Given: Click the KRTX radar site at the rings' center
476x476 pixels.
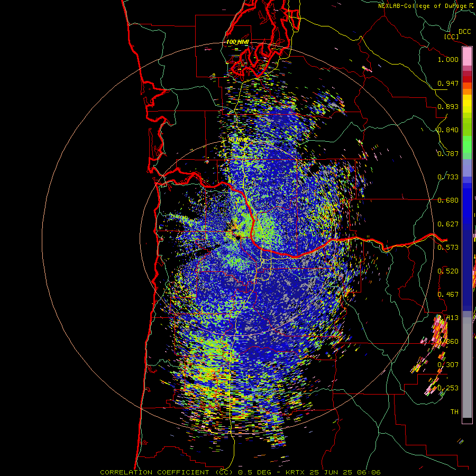Looking at the screenshot, I should [237, 237].
